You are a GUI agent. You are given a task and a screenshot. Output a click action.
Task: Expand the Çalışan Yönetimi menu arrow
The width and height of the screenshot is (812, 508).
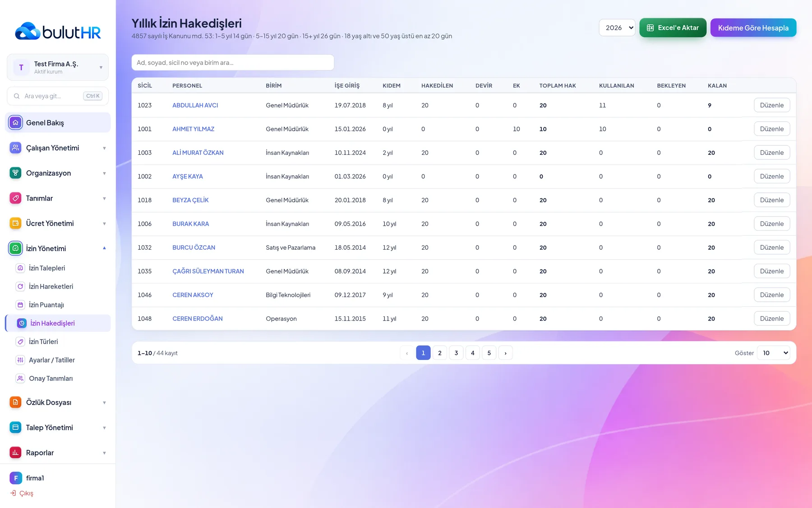104,148
